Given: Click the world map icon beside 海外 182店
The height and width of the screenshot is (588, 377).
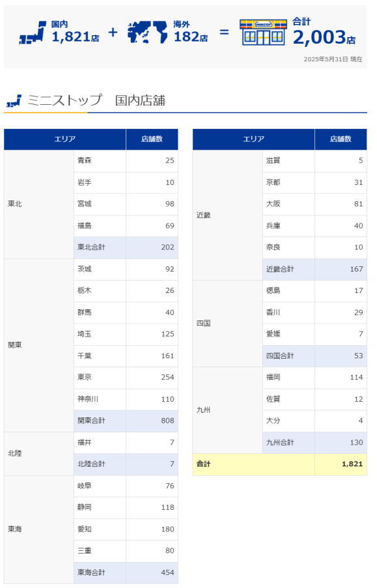Looking at the screenshot, I should pyautogui.click(x=147, y=32).
